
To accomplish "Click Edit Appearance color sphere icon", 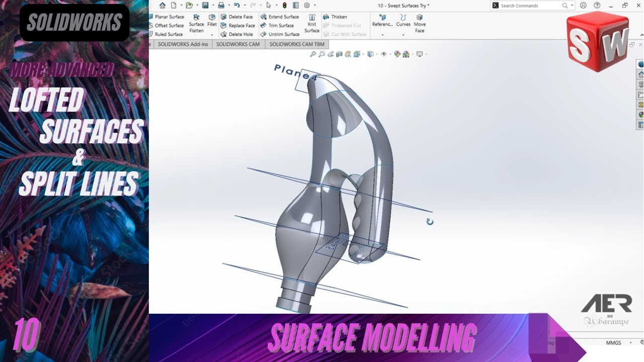I will pos(397,54).
